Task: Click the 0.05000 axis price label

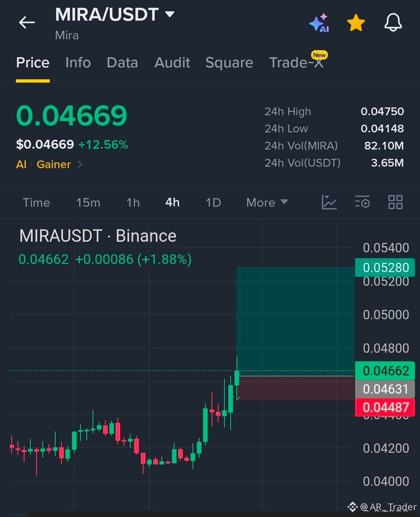Action: tap(386, 315)
